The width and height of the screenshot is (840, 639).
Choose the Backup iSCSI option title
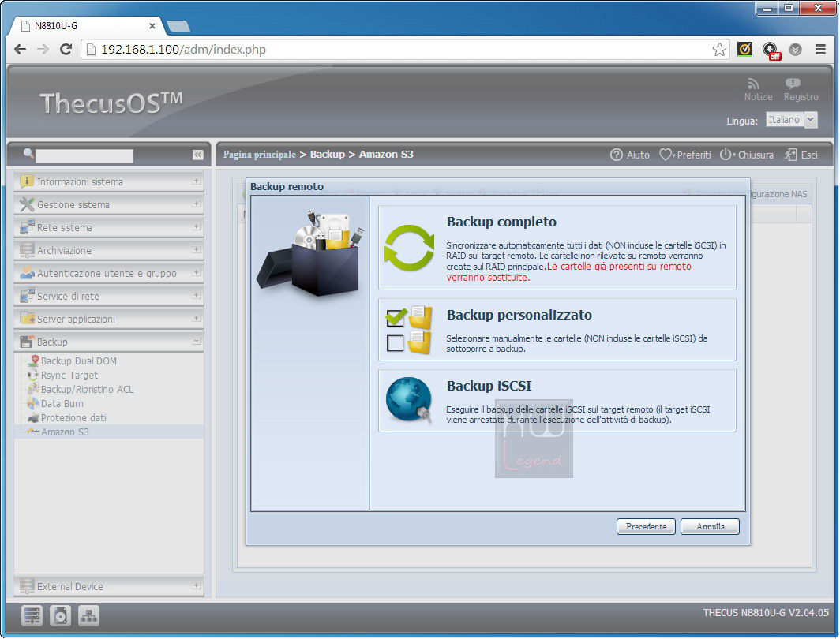(x=489, y=386)
